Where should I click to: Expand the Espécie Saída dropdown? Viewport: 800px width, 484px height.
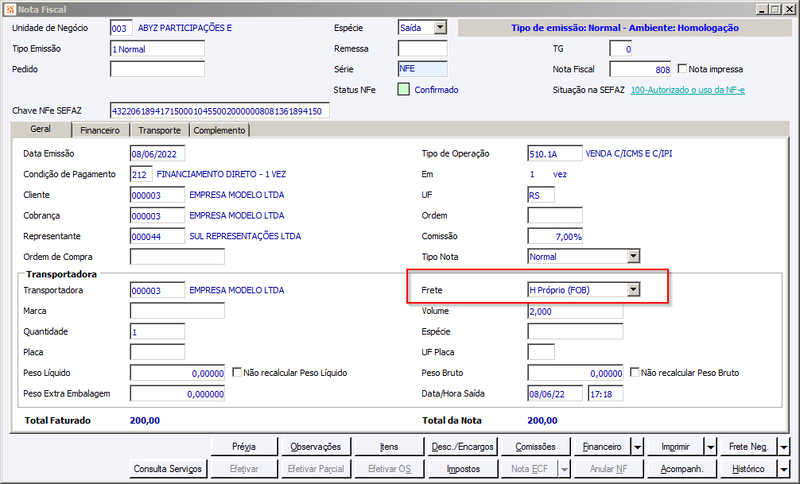click(x=440, y=28)
